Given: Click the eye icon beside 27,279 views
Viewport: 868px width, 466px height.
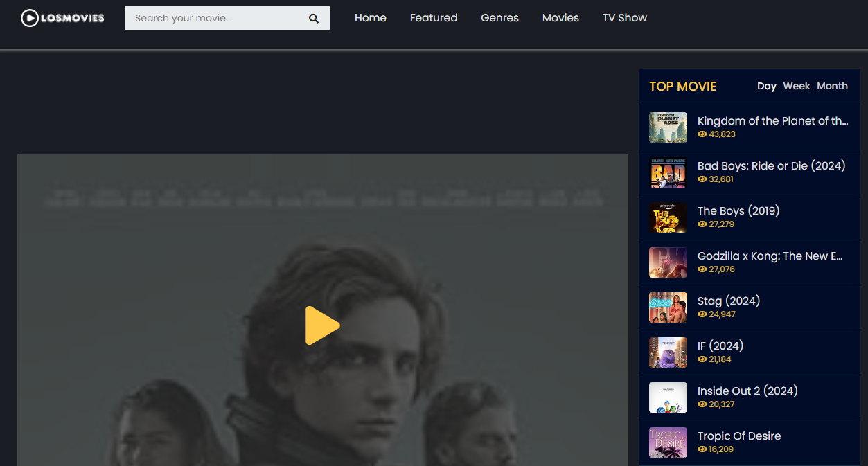Looking at the screenshot, I should (702, 224).
